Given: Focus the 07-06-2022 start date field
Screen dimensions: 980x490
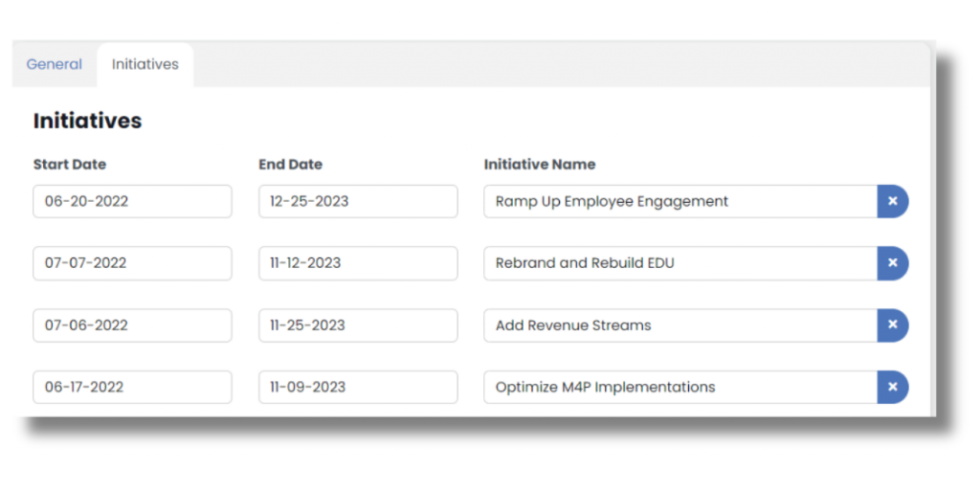Looking at the screenshot, I should point(132,325).
